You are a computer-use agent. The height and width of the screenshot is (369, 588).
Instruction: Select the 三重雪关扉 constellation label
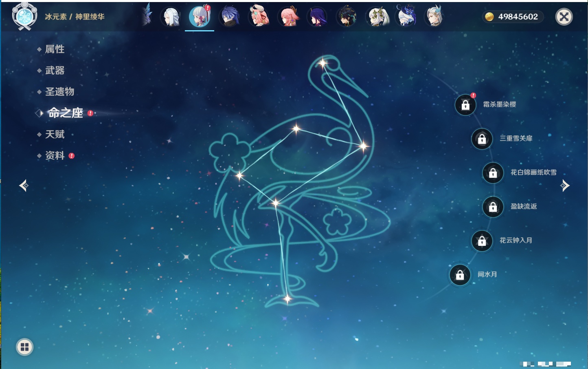coord(516,138)
